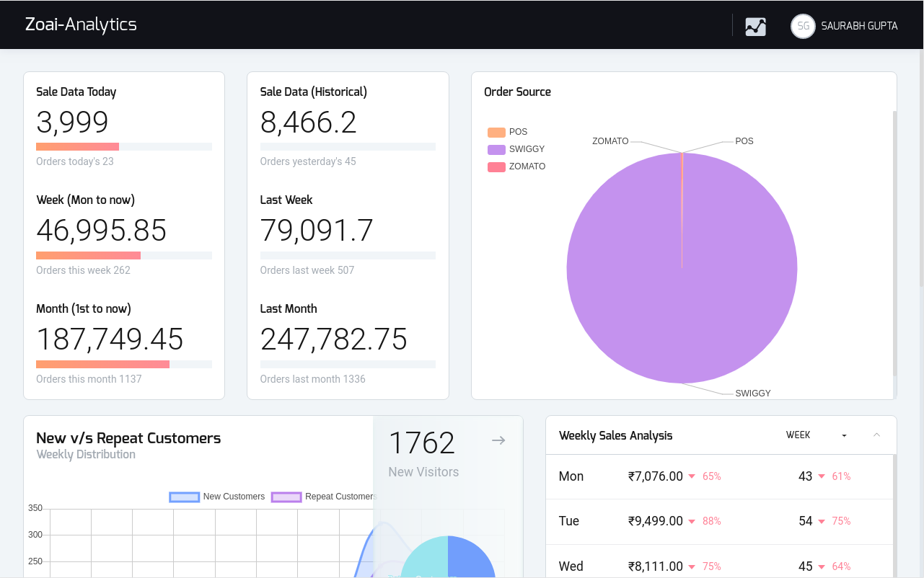Click the "Weekly Distribution" subtitle
The image size is (924, 578).
[86, 454]
